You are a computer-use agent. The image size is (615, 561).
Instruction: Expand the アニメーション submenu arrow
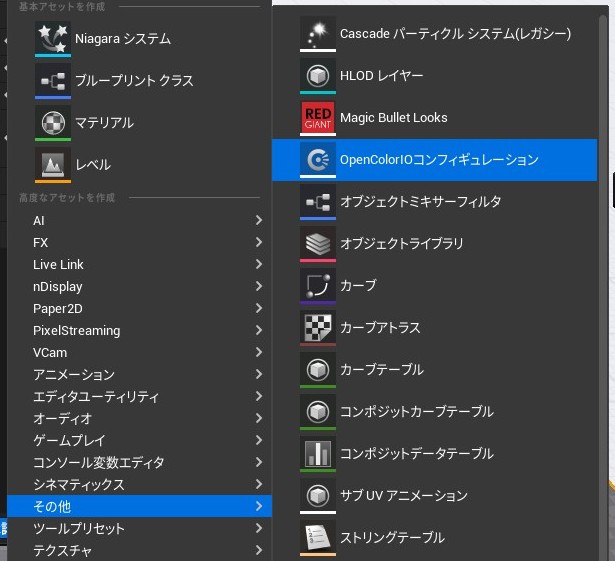(258, 374)
